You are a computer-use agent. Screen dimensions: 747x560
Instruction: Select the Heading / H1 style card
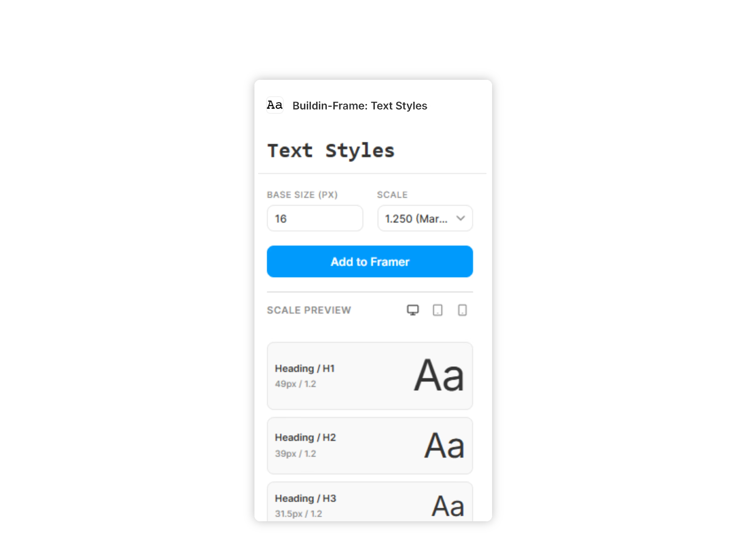[x=369, y=376]
